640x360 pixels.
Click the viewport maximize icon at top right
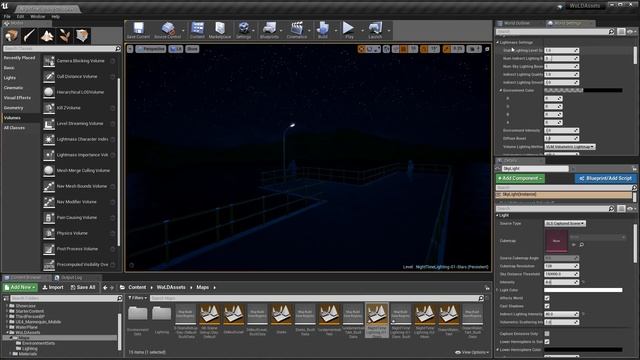click(487, 49)
